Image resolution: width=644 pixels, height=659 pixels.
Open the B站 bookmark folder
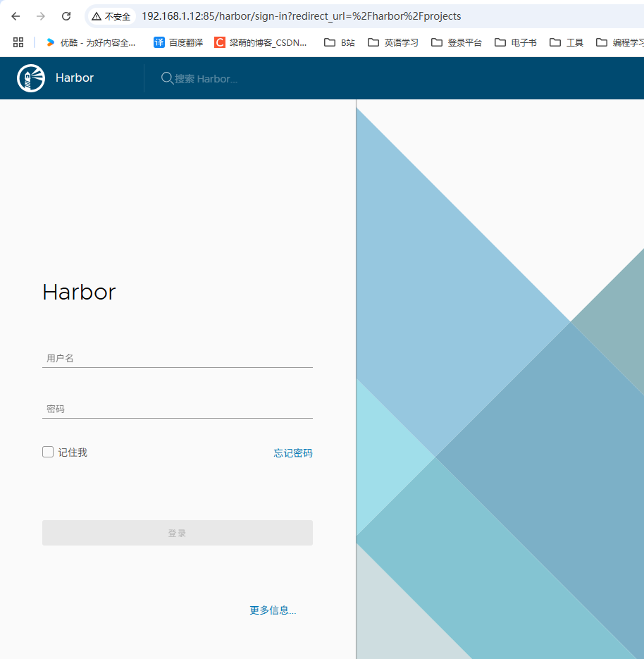click(340, 42)
